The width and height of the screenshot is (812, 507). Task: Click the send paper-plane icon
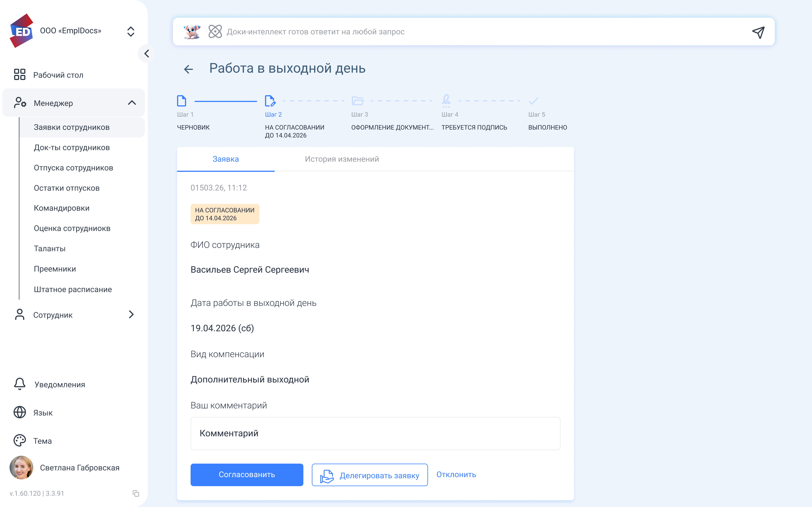758,32
